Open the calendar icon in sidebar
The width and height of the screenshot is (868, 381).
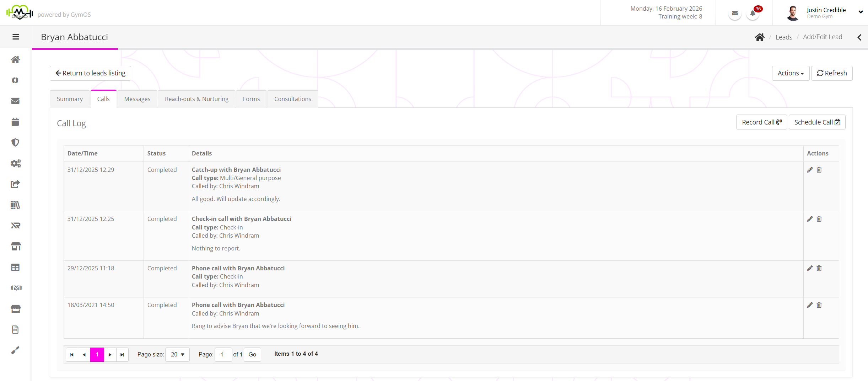15,122
